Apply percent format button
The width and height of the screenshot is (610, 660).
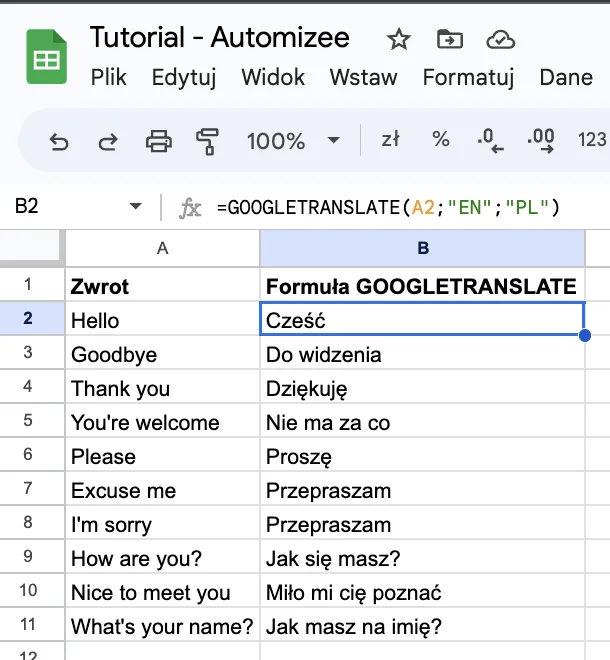click(440, 139)
